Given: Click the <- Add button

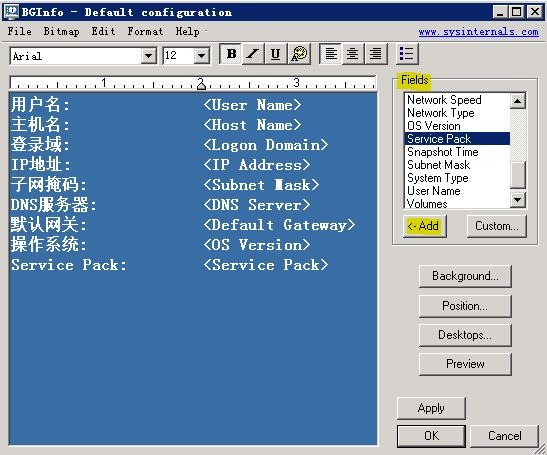Looking at the screenshot, I should click(x=424, y=226).
